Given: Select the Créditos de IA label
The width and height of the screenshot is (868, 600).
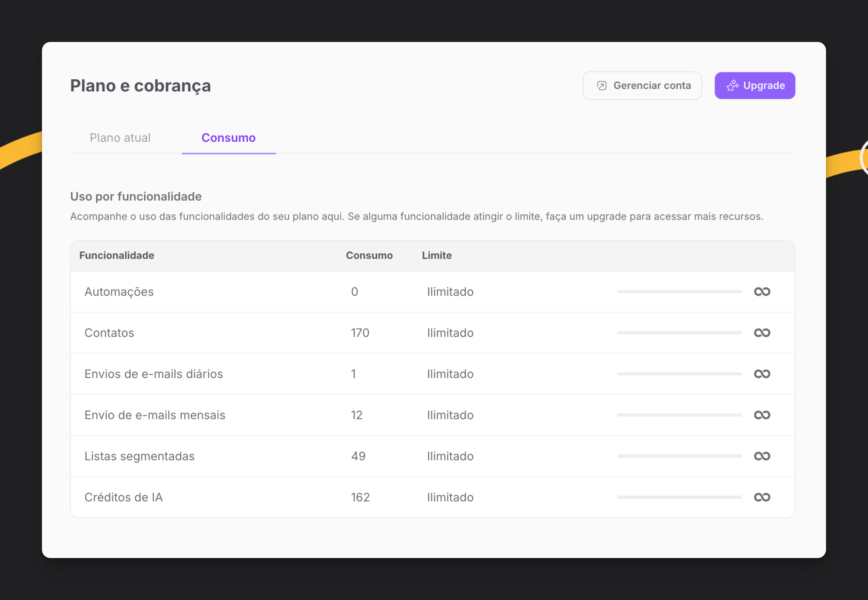Looking at the screenshot, I should 123,497.
